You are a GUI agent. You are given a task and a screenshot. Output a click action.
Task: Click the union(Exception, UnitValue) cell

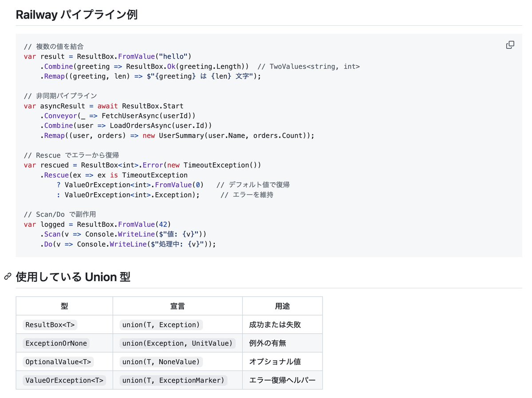[x=177, y=343]
